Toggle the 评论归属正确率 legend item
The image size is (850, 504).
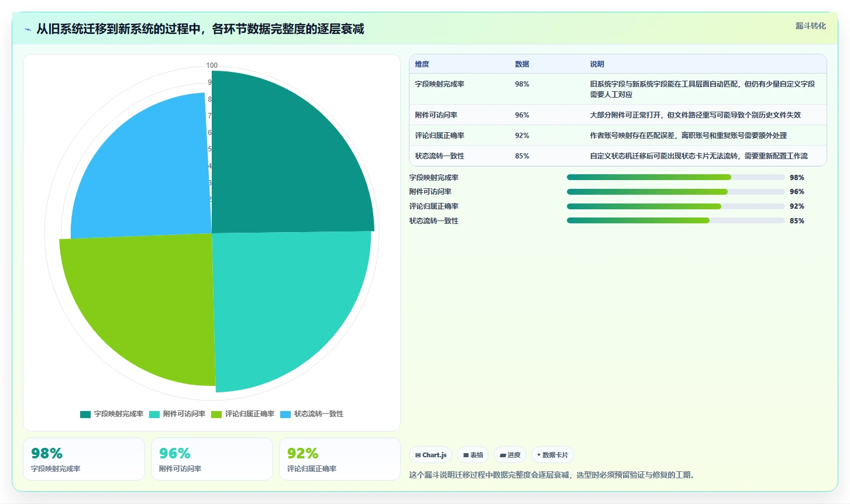243,414
